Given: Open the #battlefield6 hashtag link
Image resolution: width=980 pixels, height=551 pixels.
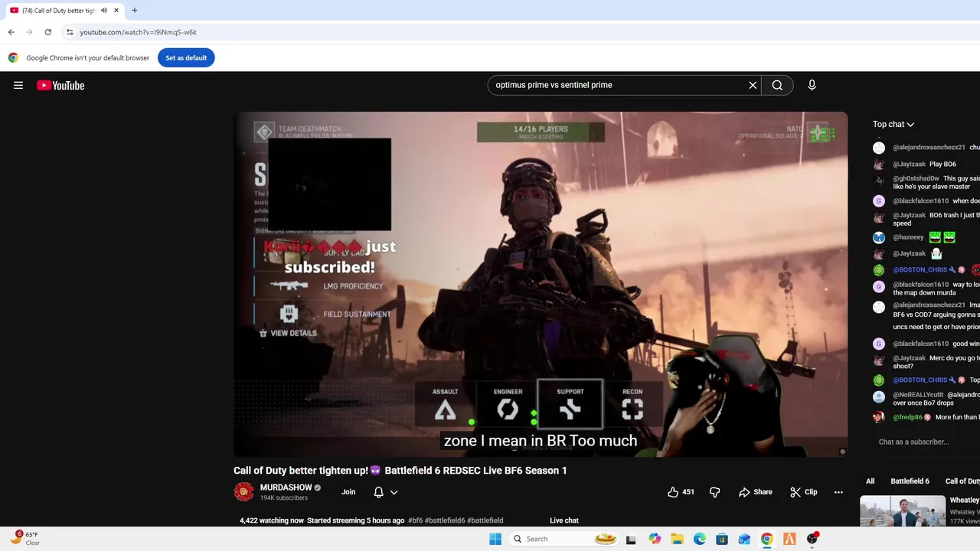Looking at the screenshot, I should [445, 520].
